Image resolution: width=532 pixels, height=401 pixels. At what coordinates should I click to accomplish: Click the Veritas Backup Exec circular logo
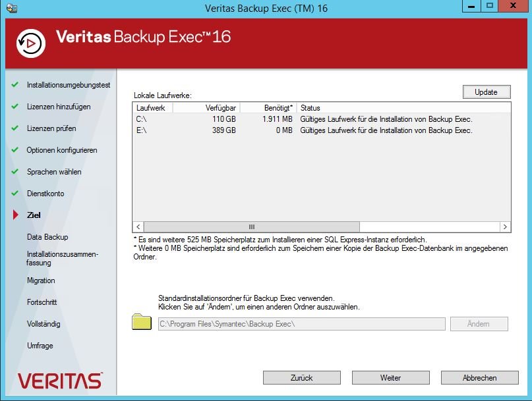[31, 43]
